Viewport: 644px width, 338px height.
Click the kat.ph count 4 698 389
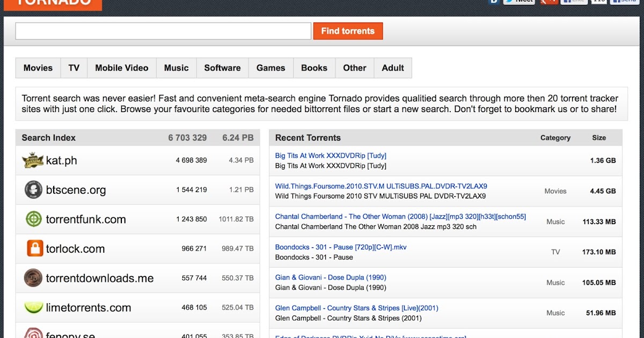[191, 160]
